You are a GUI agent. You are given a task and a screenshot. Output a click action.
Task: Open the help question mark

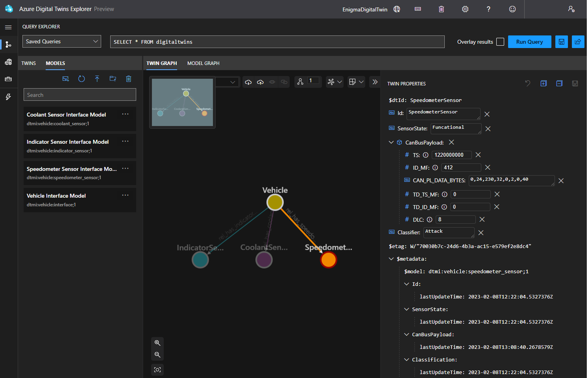488,9
